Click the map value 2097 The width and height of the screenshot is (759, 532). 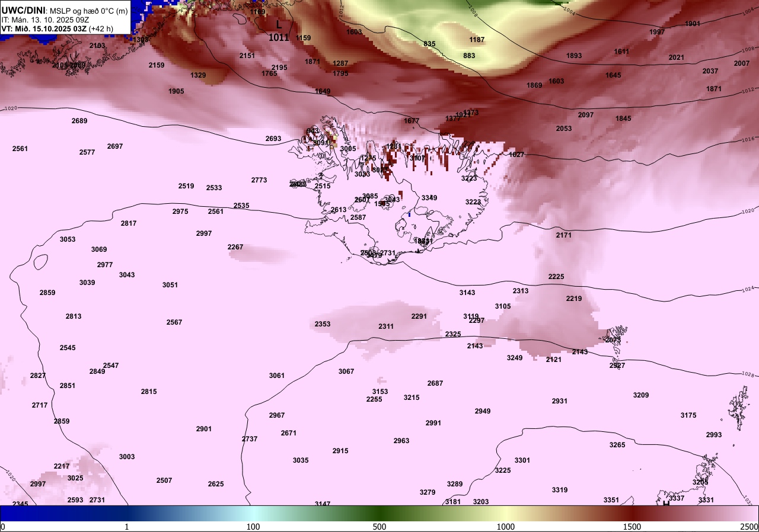[x=586, y=115]
